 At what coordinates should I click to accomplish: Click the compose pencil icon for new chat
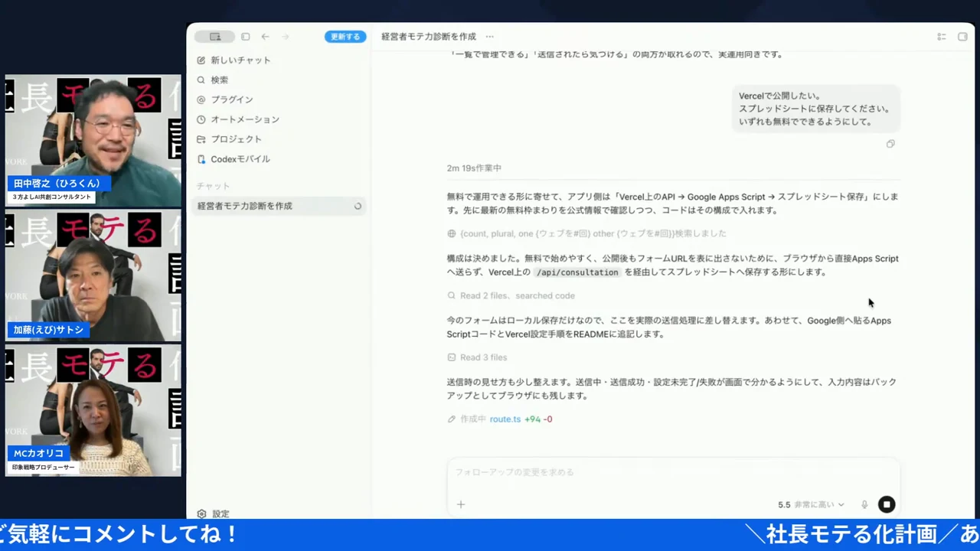tap(201, 60)
